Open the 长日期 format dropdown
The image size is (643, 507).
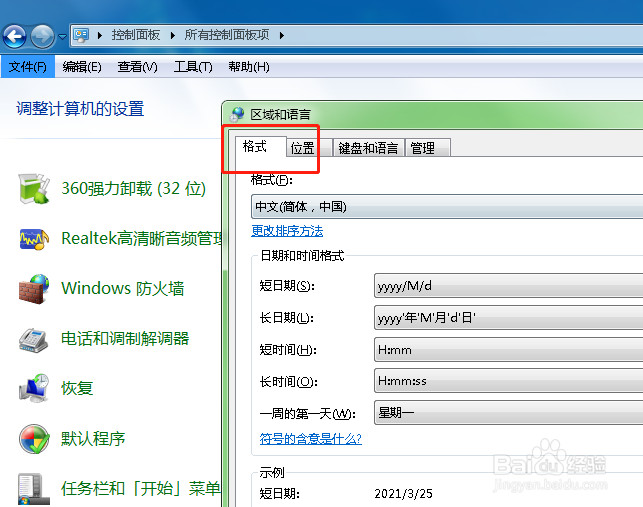(x=508, y=317)
